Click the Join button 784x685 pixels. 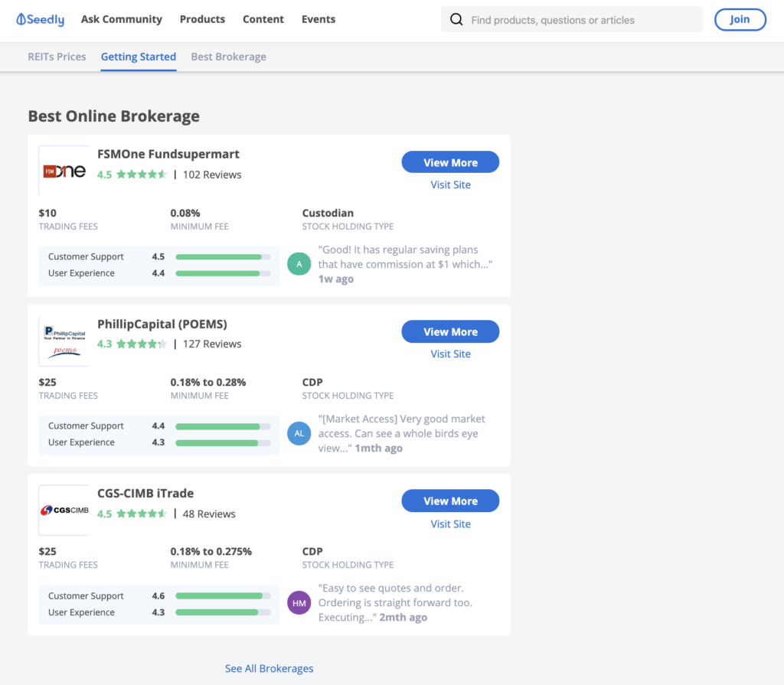(740, 19)
